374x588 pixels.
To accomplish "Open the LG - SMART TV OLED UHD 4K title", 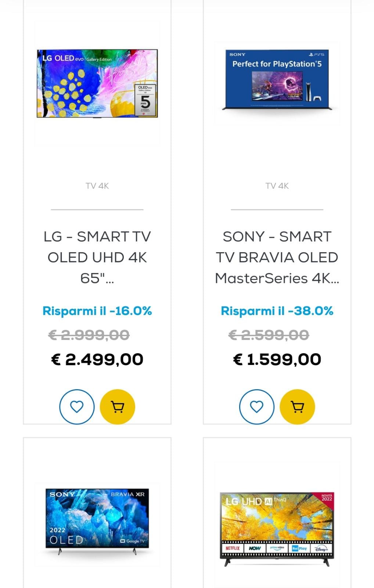I will [97, 257].
